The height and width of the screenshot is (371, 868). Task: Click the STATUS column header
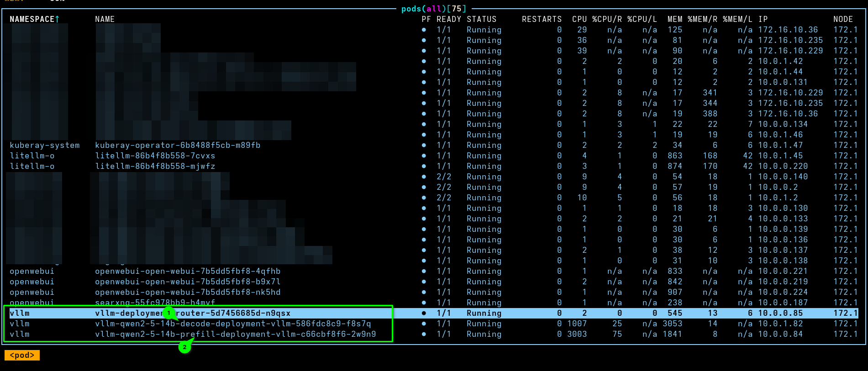coord(481,19)
